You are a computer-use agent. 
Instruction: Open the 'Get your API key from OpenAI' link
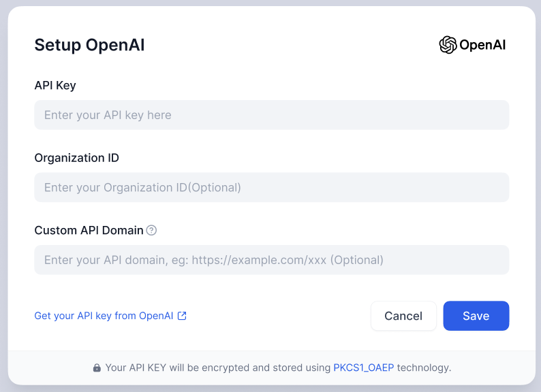coord(104,316)
